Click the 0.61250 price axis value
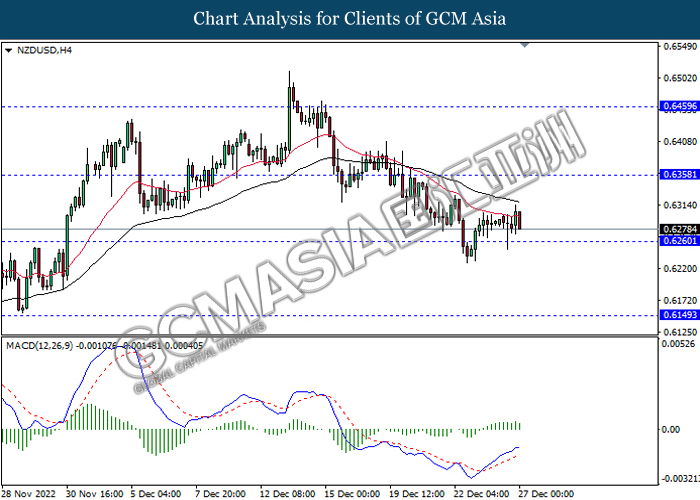Viewport: 700px width, 500px height. point(680,332)
